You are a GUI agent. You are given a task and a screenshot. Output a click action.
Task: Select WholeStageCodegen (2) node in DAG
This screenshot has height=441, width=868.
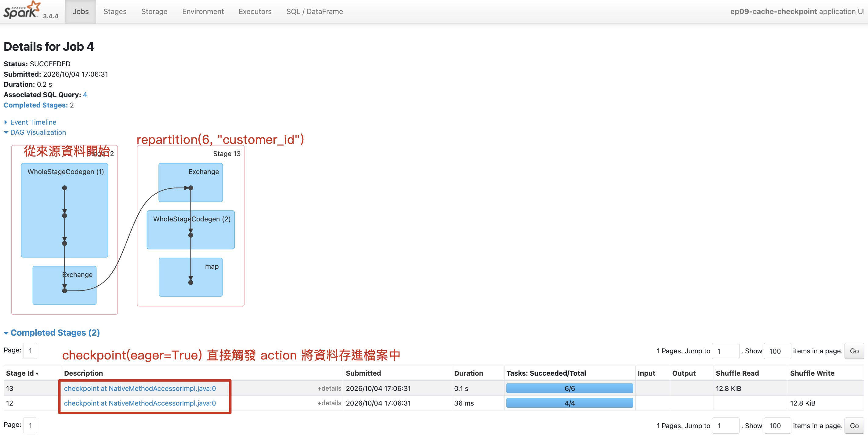click(191, 230)
